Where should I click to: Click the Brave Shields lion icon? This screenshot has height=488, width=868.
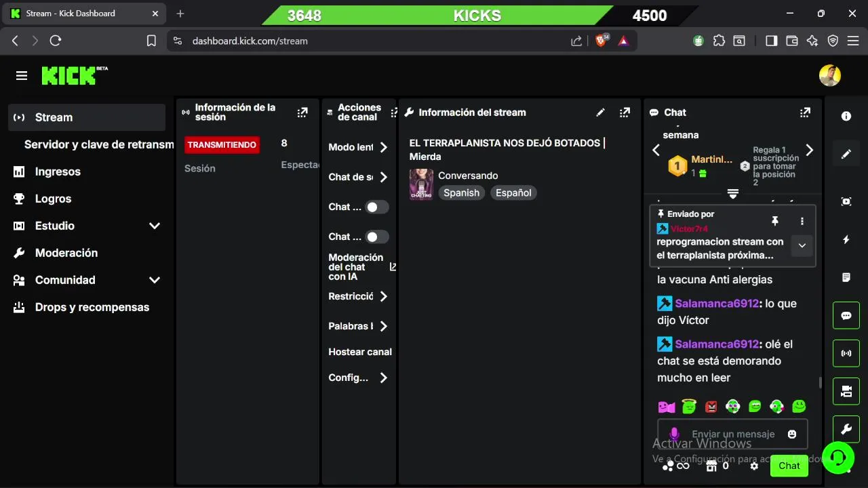pos(601,41)
